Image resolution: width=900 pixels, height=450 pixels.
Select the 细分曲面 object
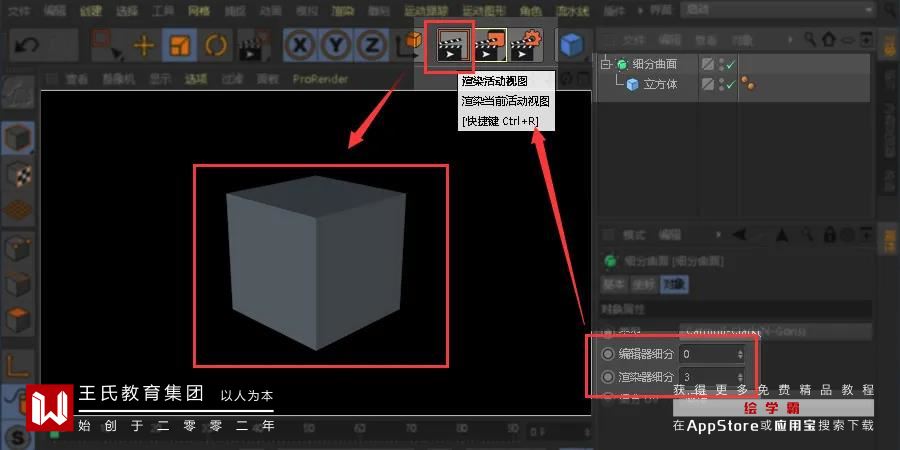pos(654,64)
